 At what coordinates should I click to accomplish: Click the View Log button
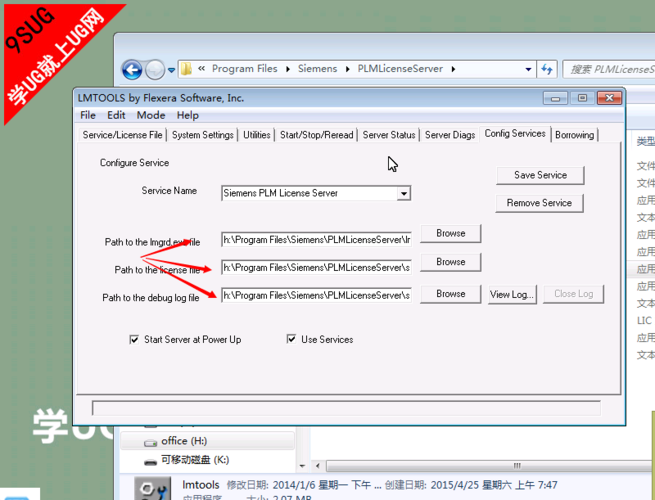tap(512, 294)
